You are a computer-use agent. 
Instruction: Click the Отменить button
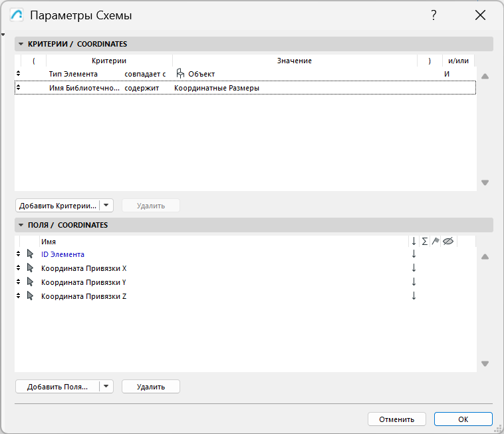(x=397, y=419)
